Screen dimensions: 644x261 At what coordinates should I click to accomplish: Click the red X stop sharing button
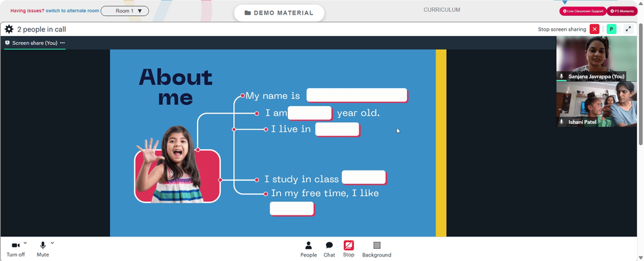(594, 29)
